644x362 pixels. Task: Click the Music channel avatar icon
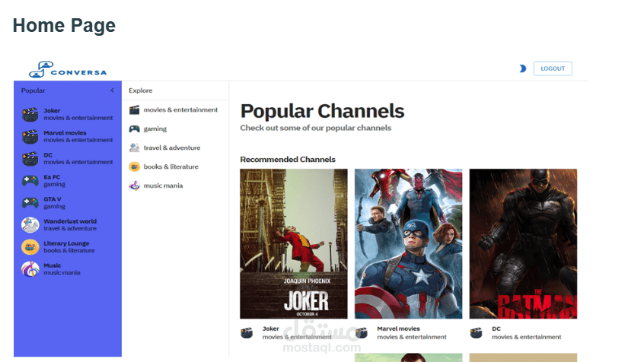[30, 269]
